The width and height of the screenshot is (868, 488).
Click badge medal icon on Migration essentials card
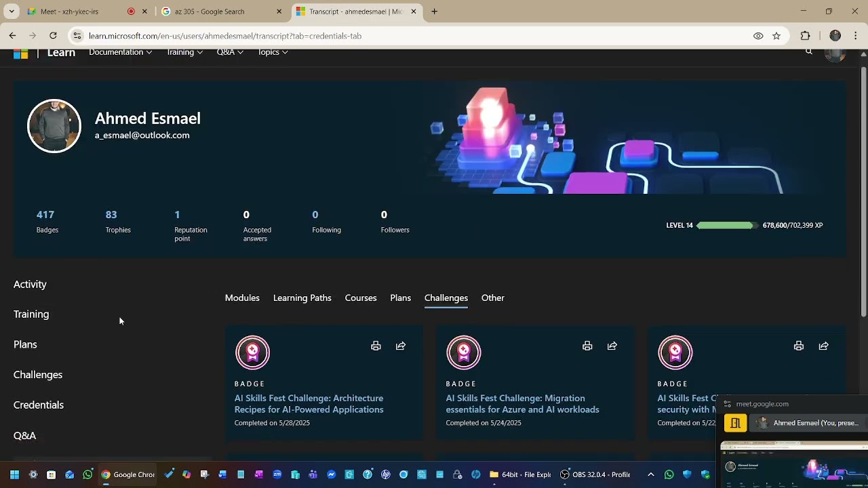[464, 352]
